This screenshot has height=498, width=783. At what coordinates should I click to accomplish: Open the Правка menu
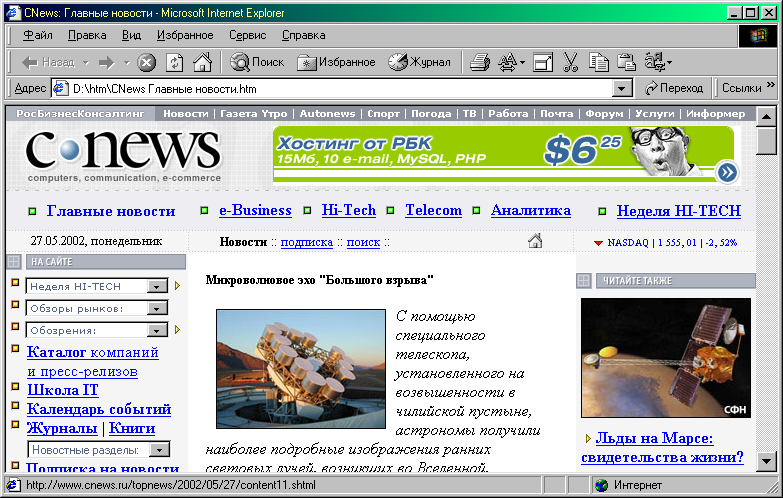pos(87,35)
